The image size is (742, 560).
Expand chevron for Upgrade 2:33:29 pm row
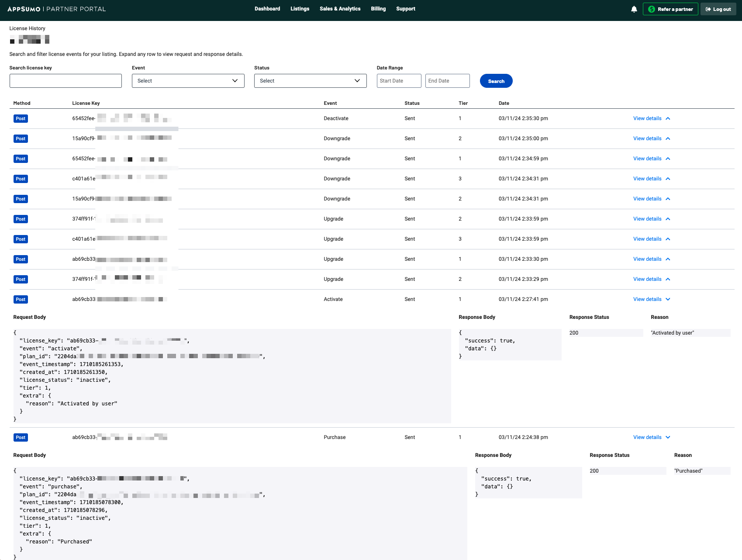pyautogui.click(x=668, y=279)
